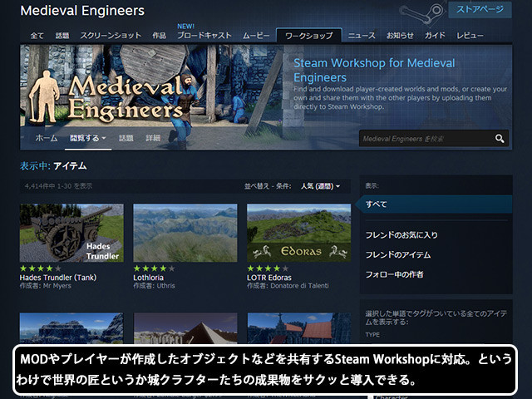
Task: Open the 作品 tab
Action: pyautogui.click(x=159, y=36)
